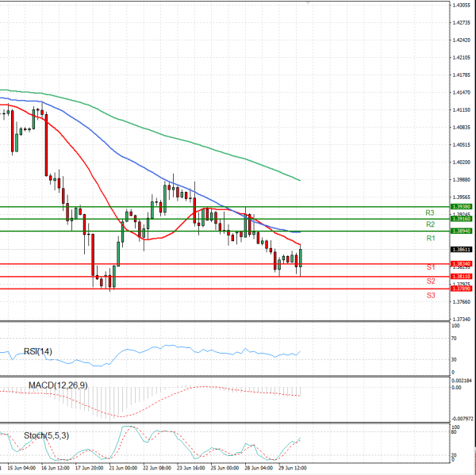
Task: Click the 23 Jun 16:00 time label
Action: (x=191, y=468)
